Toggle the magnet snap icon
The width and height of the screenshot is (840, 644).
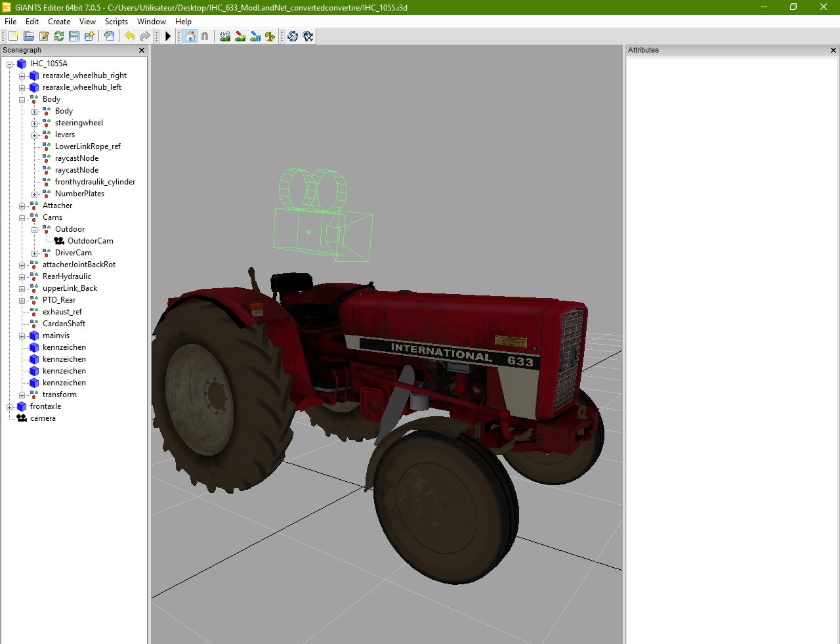(x=205, y=36)
